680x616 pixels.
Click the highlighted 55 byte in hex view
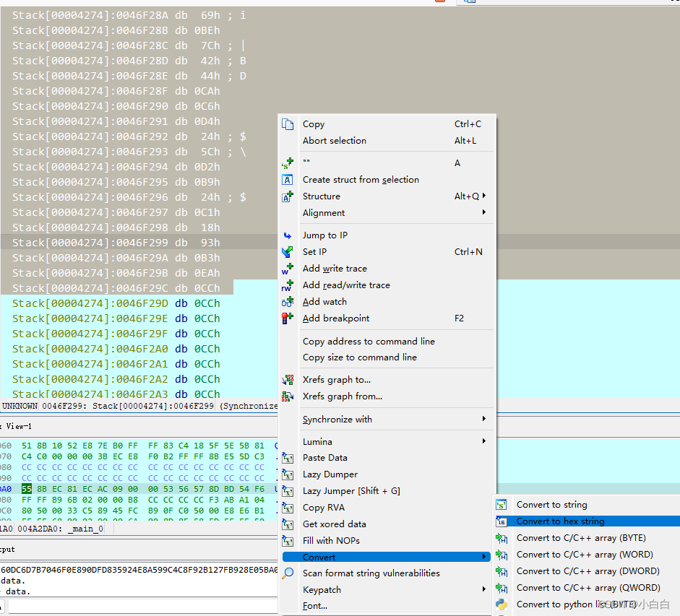coord(25,489)
